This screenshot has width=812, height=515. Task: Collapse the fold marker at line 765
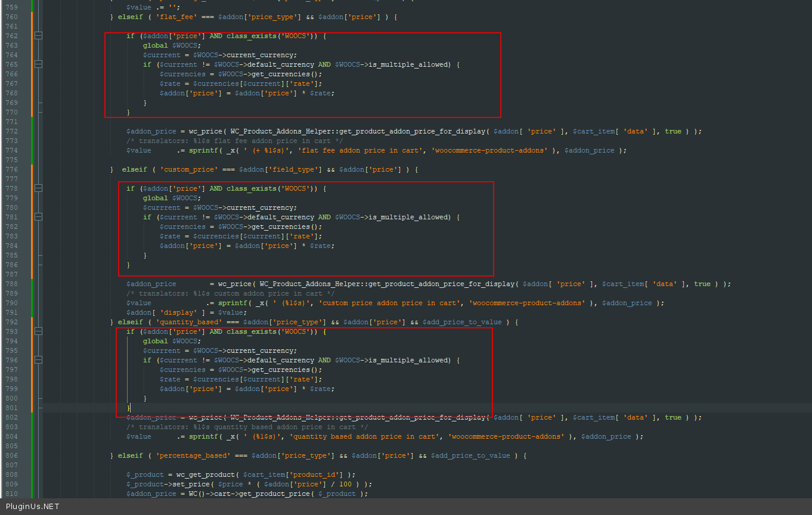(39, 64)
